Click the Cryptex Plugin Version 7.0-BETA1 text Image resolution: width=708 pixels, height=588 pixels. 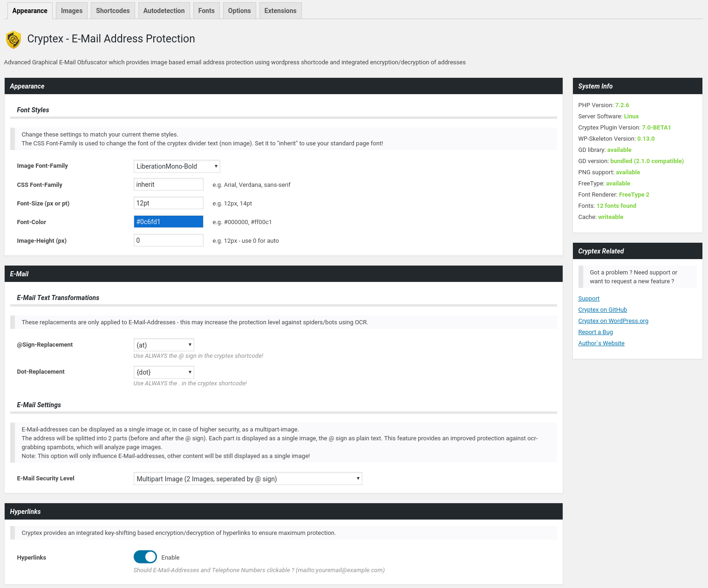tap(656, 128)
